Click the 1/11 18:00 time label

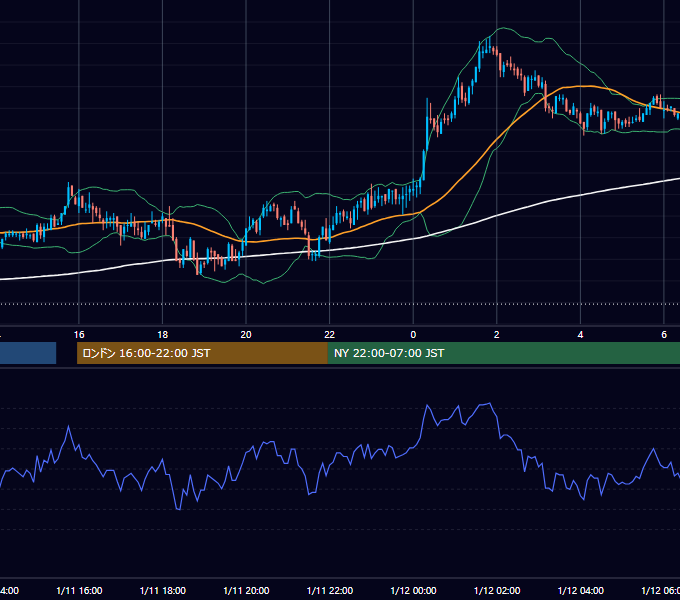[x=163, y=590]
